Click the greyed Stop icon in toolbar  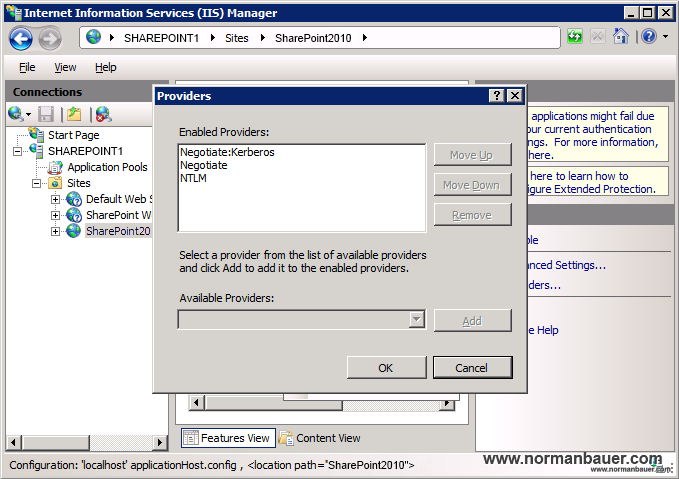pos(598,36)
